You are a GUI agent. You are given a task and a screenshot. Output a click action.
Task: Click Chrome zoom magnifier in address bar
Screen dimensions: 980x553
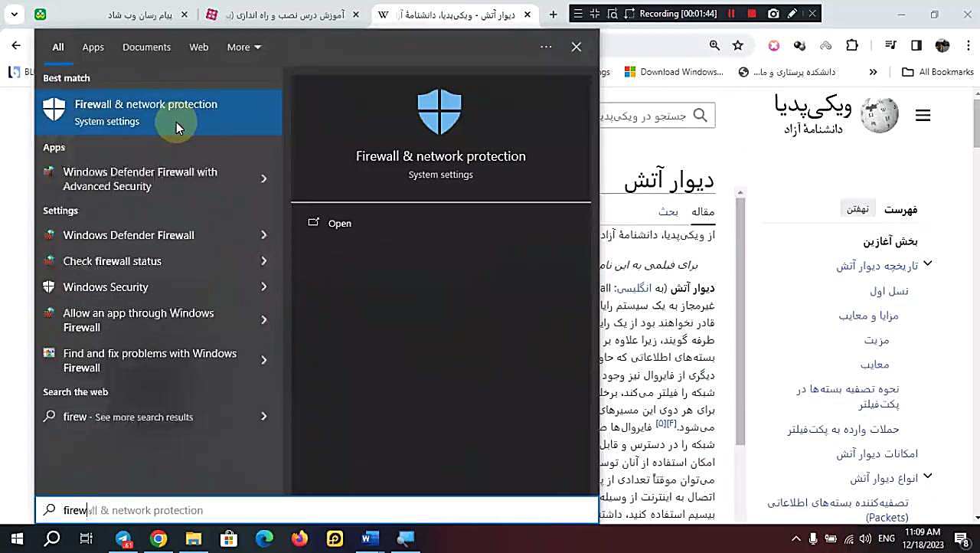[714, 46]
